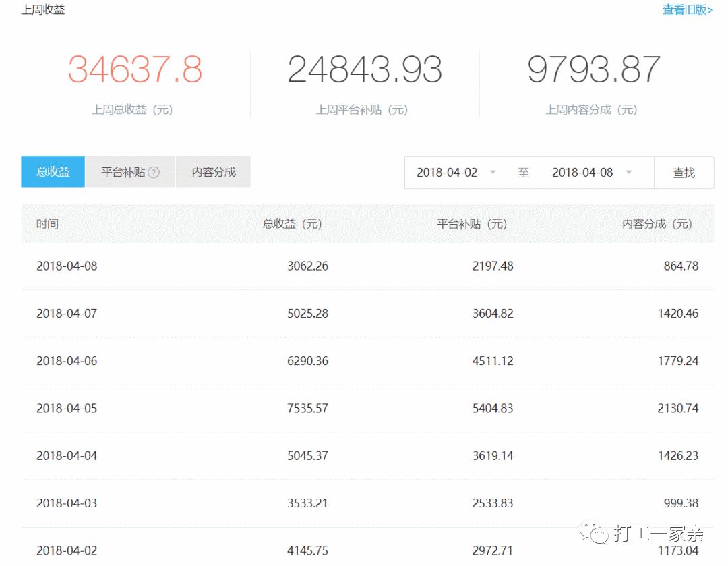The height and width of the screenshot is (566, 728).
Task: Open the 平台补贴 help question mark icon
Action: tap(154, 172)
